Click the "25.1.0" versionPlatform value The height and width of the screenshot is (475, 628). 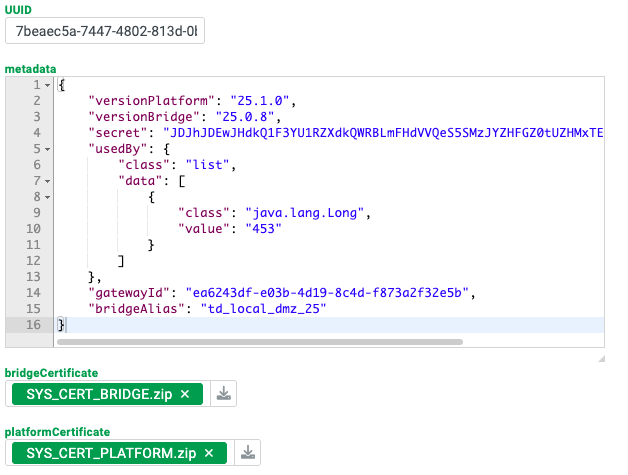260,101
